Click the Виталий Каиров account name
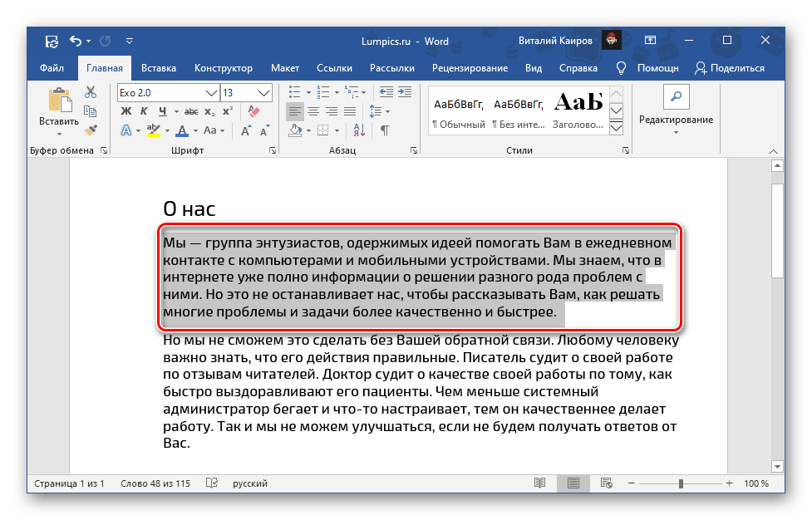Image resolution: width=812 pixels, height=520 pixels. point(555,41)
